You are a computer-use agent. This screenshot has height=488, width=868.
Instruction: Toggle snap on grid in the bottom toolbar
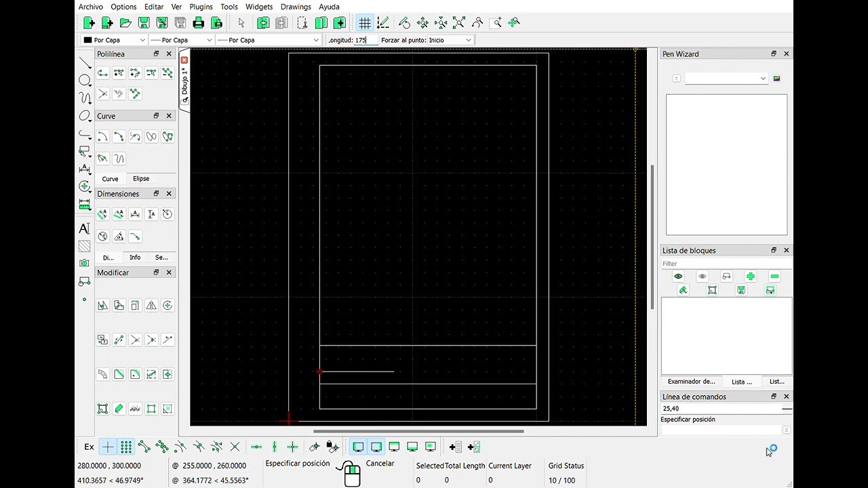(126, 447)
